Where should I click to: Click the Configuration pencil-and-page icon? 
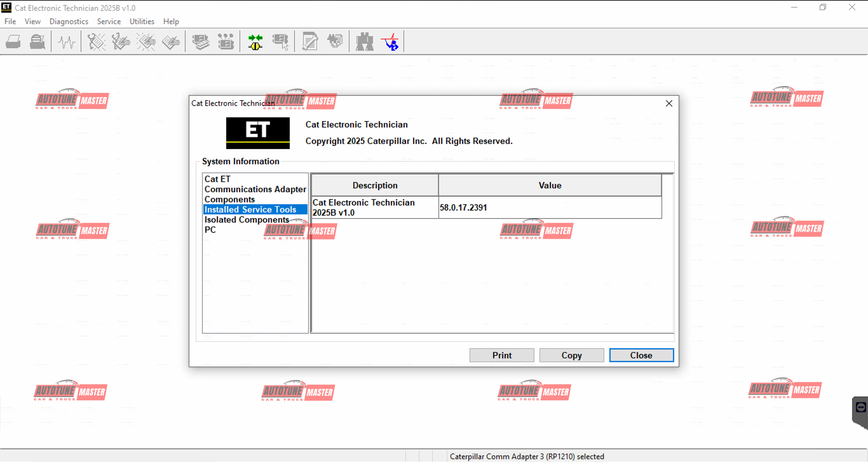pos(309,42)
